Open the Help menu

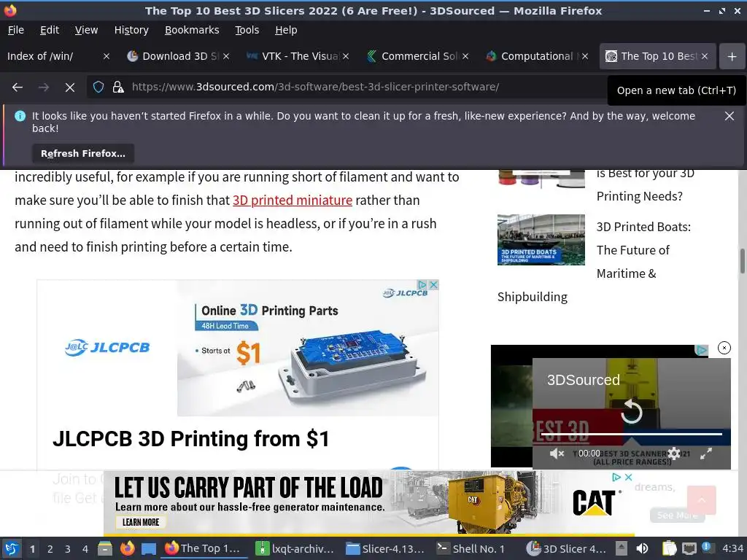coord(286,30)
